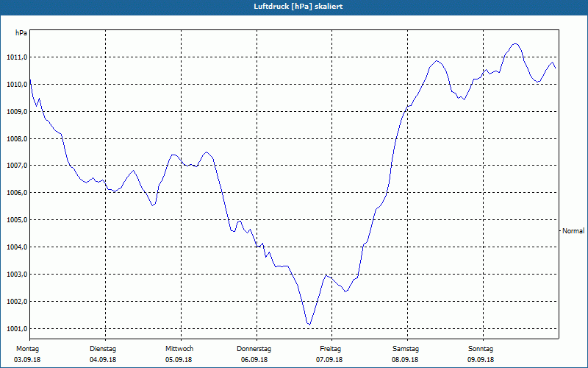Select the hPa unit label on the axis
This screenshot has height=368, width=588.
[21, 33]
